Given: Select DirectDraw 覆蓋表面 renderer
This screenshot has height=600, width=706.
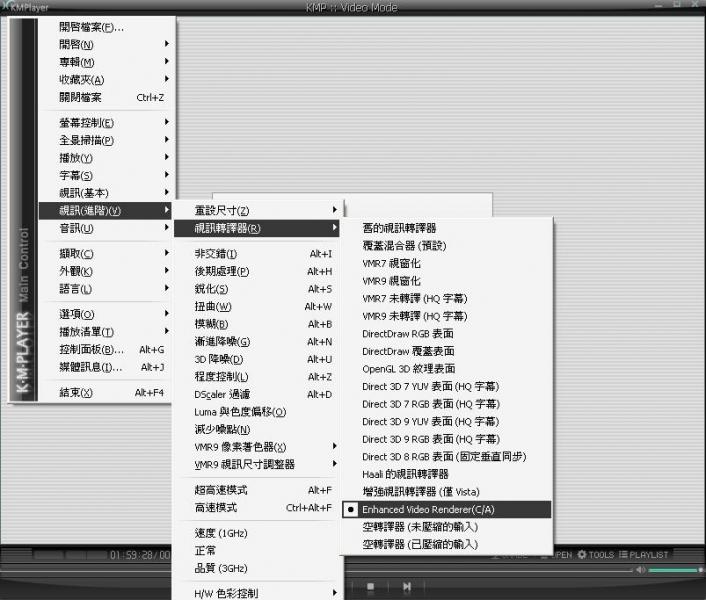Looking at the screenshot, I should pyautogui.click(x=446, y=351).
